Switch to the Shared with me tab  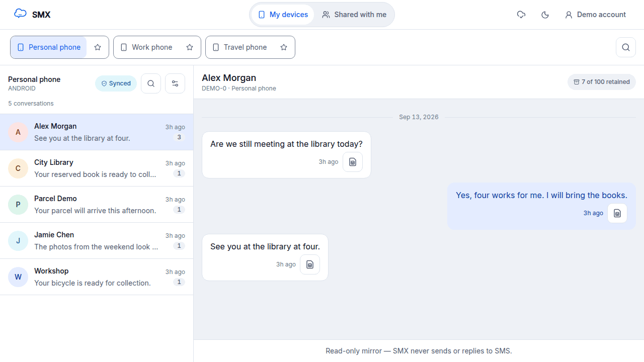point(354,15)
